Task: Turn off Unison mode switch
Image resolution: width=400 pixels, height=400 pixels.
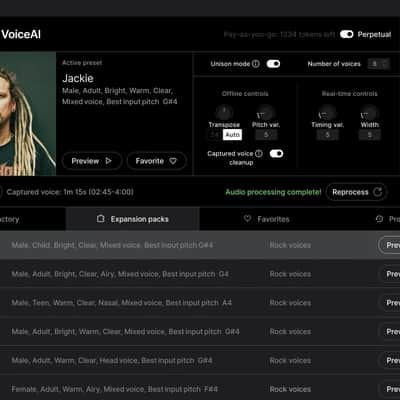Action: 273,64
